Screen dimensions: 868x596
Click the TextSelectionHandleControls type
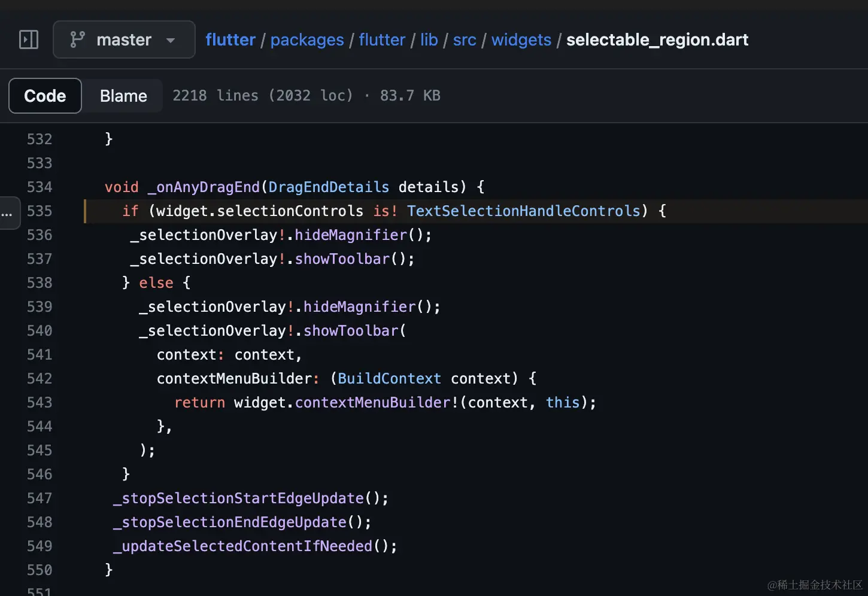[524, 211]
